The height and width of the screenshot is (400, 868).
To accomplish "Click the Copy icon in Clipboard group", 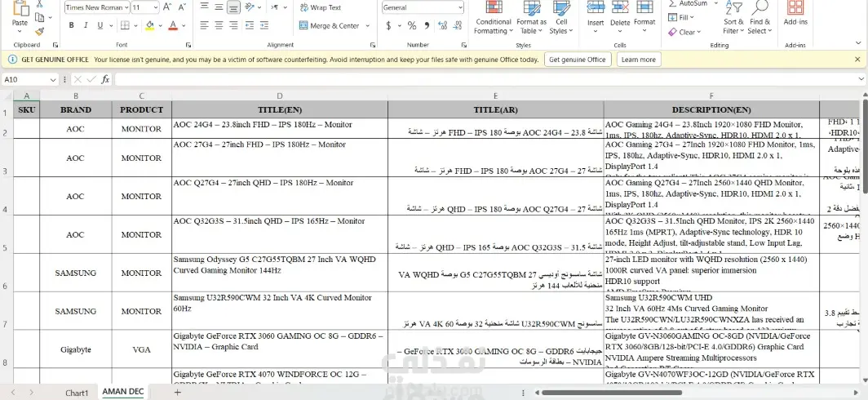I will click(x=39, y=18).
